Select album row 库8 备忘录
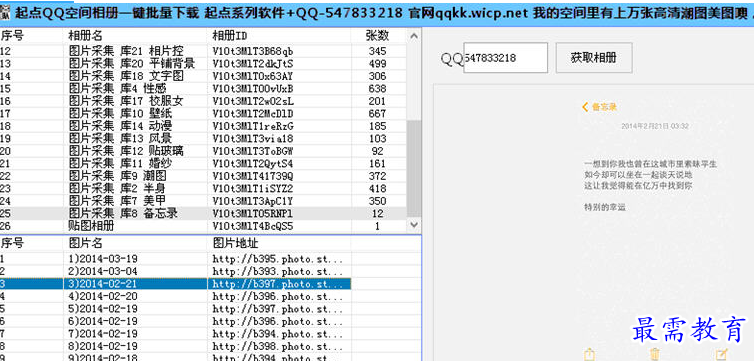The image size is (754, 361). 203,213
